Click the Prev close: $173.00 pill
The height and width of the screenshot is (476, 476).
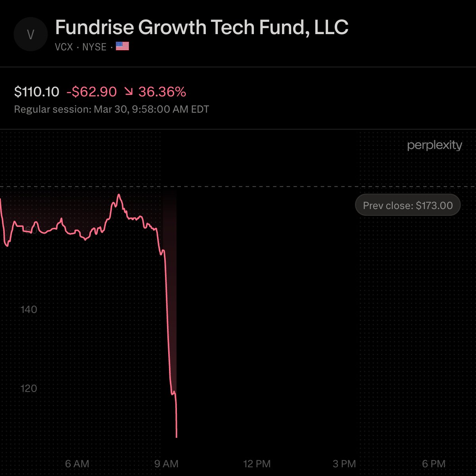[x=407, y=205]
